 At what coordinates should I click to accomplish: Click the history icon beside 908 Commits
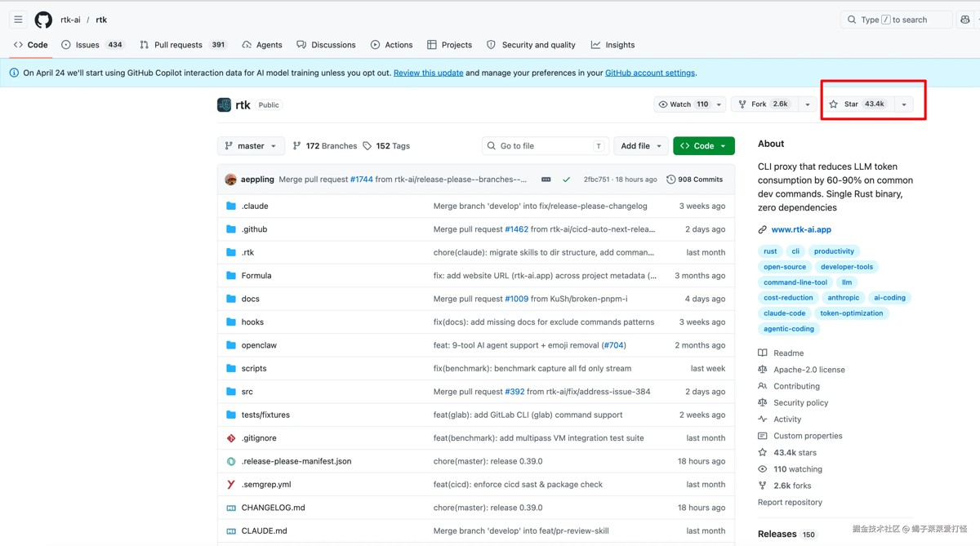click(670, 180)
